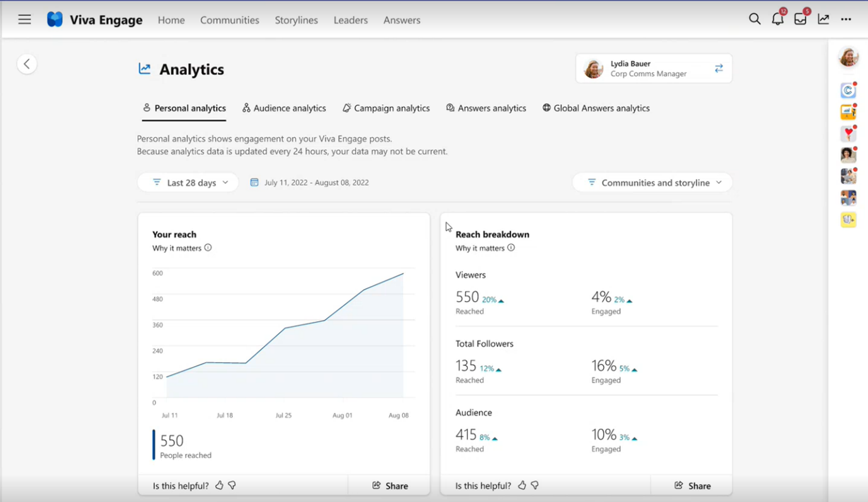Screen dimensions: 868x502
Task: Click the Total Followers 16% Engaged figure
Action: point(604,366)
